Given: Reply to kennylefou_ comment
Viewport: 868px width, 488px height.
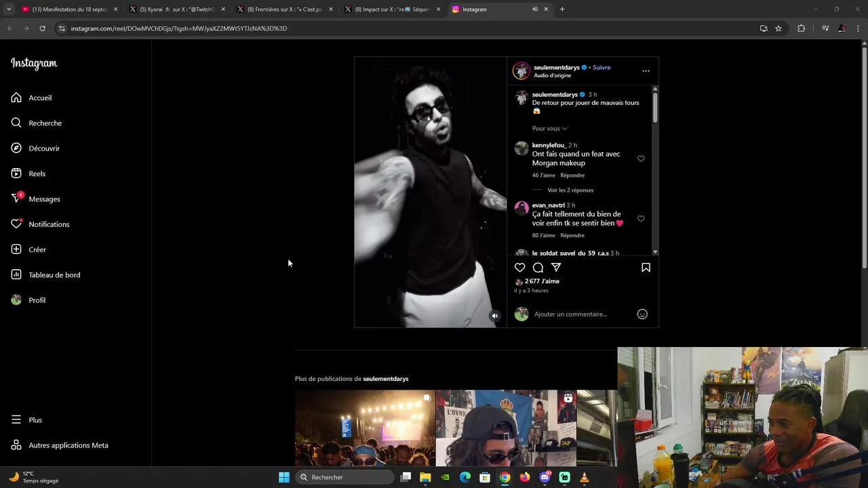Looking at the screenshot, I should pyautogui.click(x=572, y=176).
